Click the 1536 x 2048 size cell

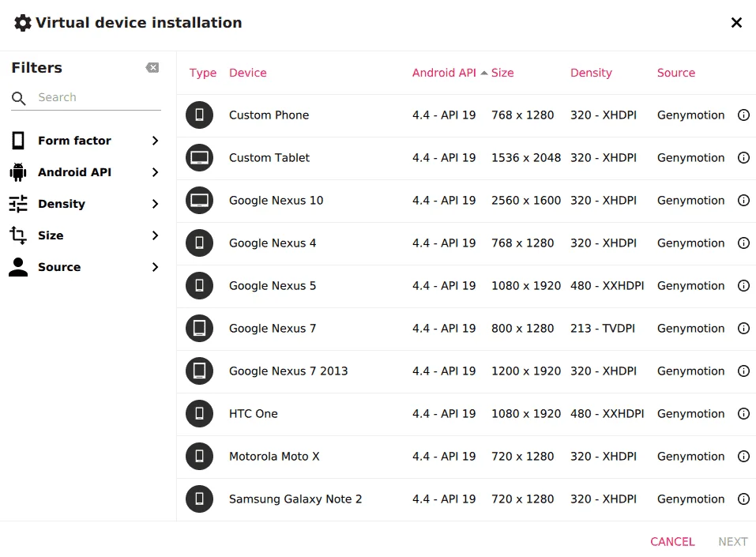tap(526, 158)
